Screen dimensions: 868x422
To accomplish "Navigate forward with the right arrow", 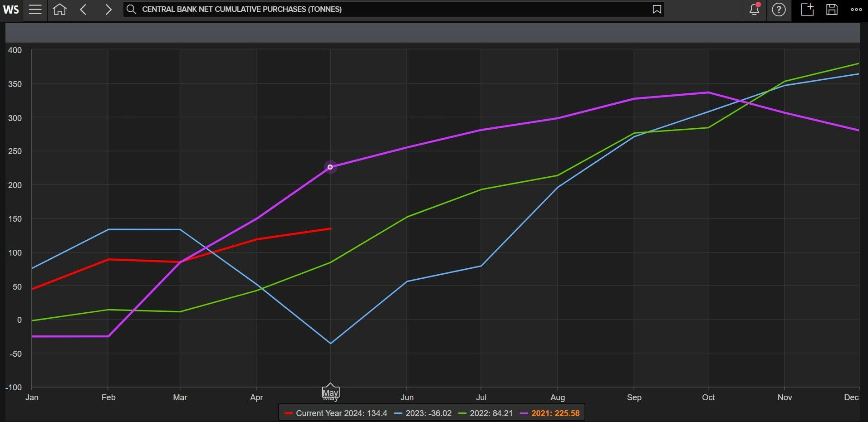I will pyautogui.click(x=108, y=10).
